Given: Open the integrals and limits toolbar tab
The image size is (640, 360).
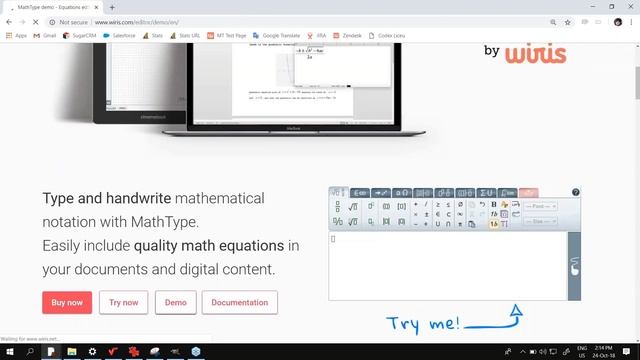Looking at the screenshot, I should click(x=507, y=193).
